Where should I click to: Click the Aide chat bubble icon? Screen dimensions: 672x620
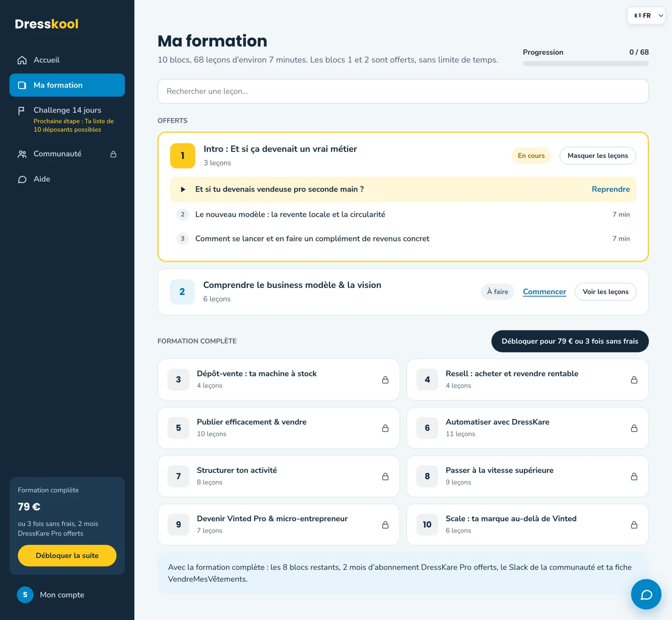pos(22,179)
